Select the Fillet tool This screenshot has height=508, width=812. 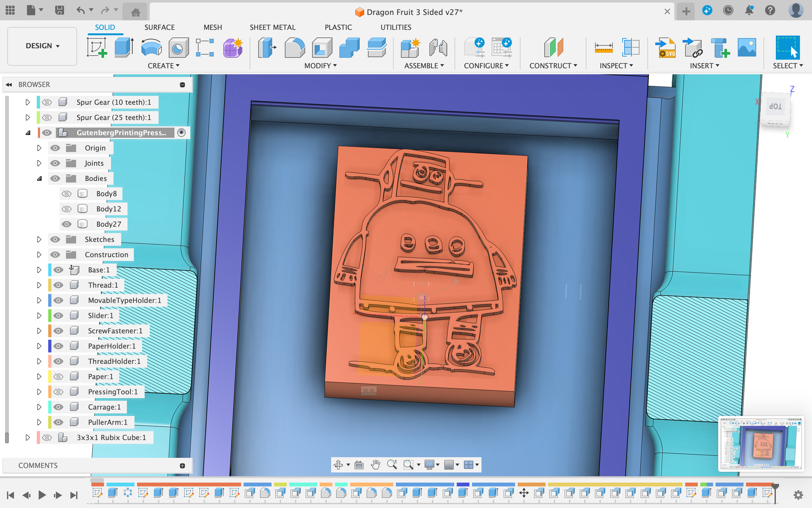[x=294, y=48]
